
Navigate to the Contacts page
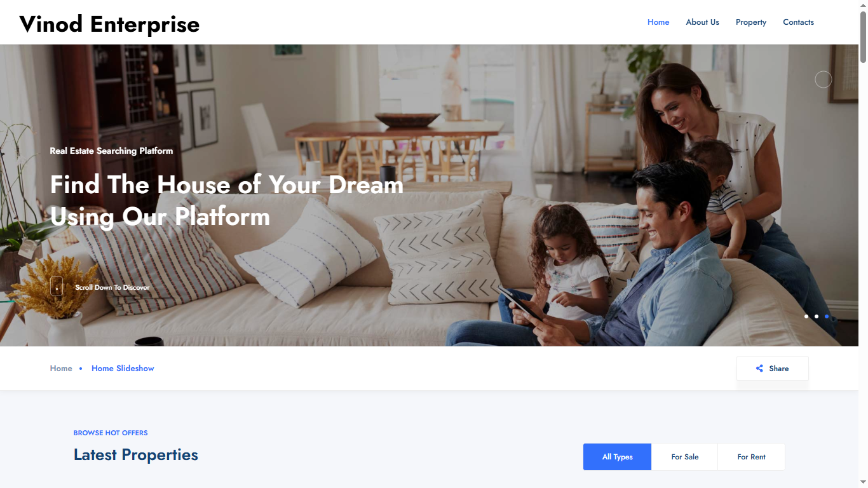pyautogui.click(x=798, y=22)
